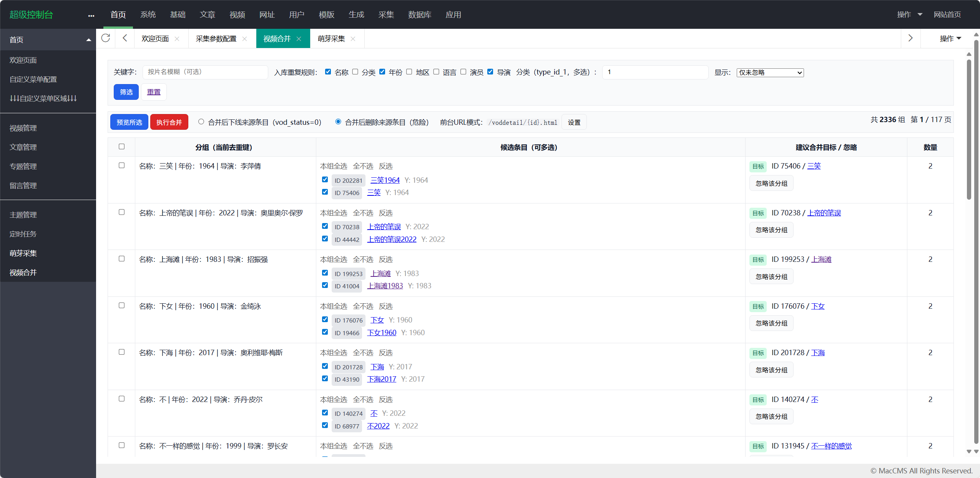Image resolution: width=980 pixels, height=478 pixels.
Task: Toggle the 地区 duplicate rule checkbox
Action: (409, 72)
